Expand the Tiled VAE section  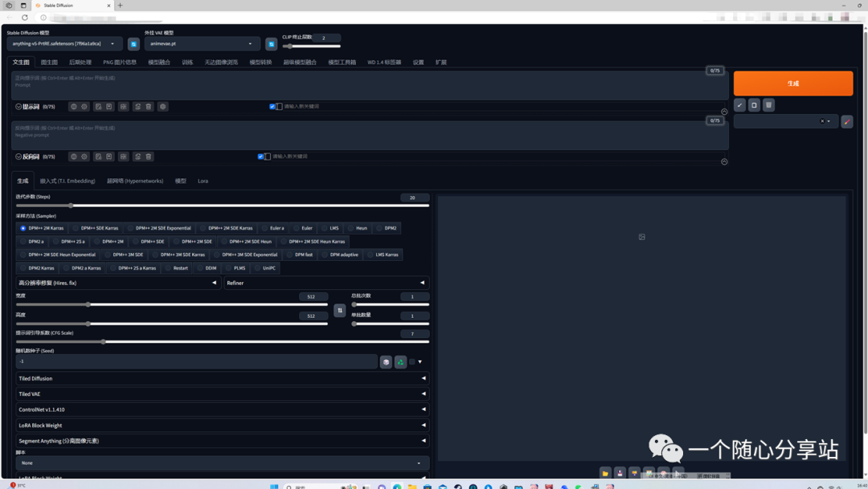[223, 394]
